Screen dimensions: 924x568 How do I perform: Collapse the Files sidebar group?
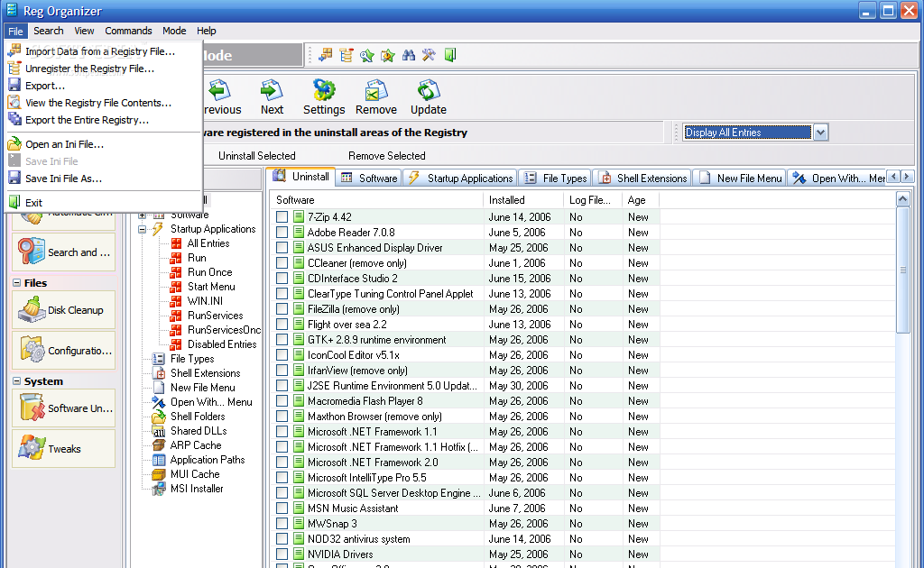[x=16, y=283]
